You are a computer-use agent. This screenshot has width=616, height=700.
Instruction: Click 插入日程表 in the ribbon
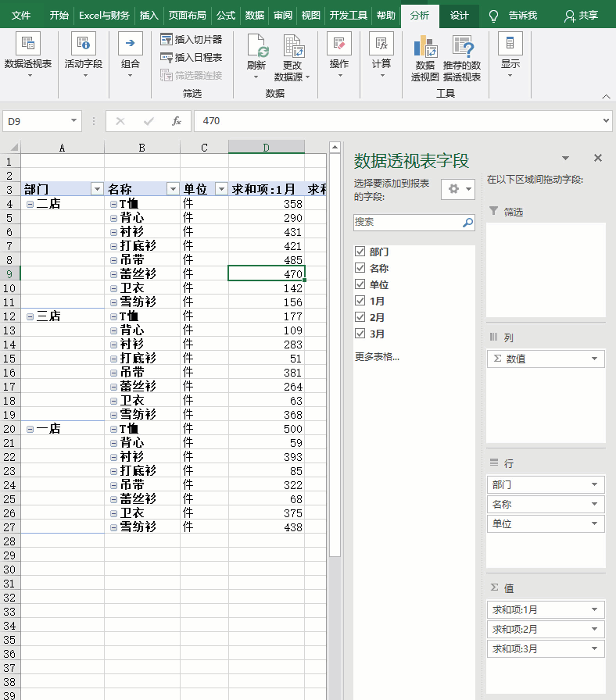(192, 57)
